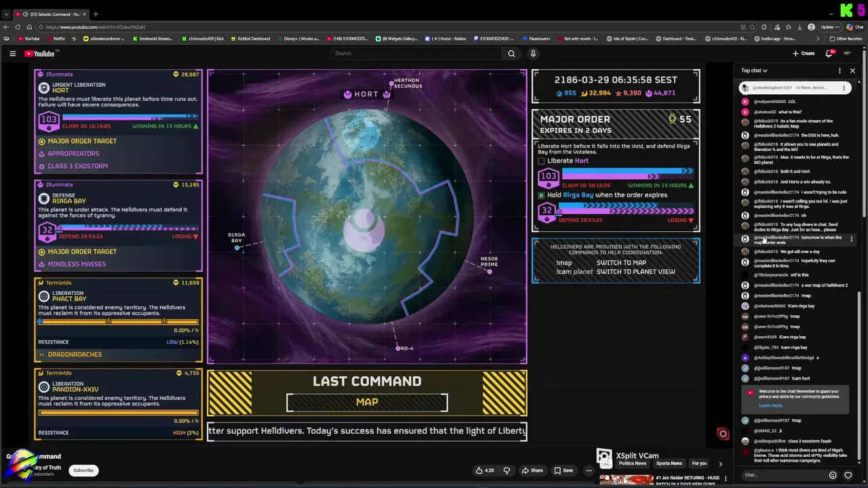The width and height of the screenshot is (868, 488).
Task: Click the MINDLESS MASSES tag text
Action: point(77,264)
